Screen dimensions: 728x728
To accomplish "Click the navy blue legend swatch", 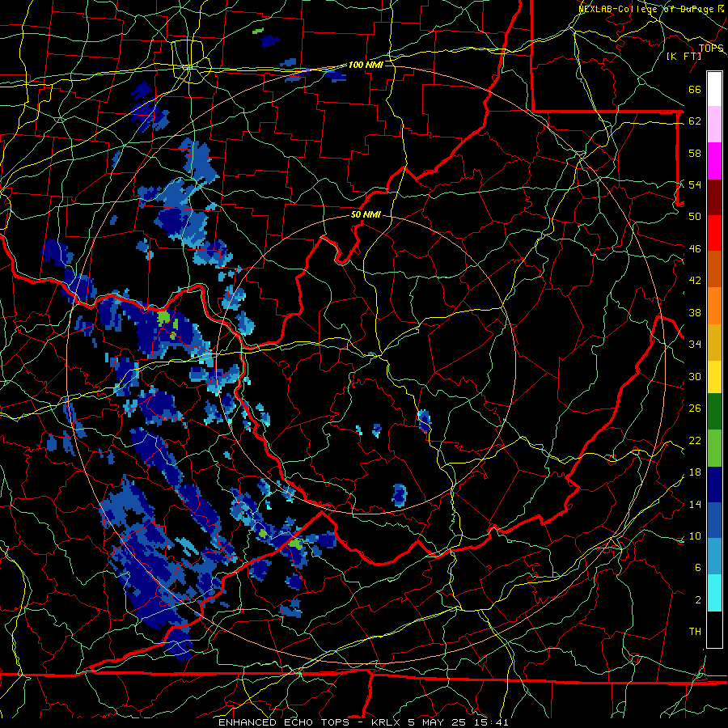I will [x=714, y=485].
